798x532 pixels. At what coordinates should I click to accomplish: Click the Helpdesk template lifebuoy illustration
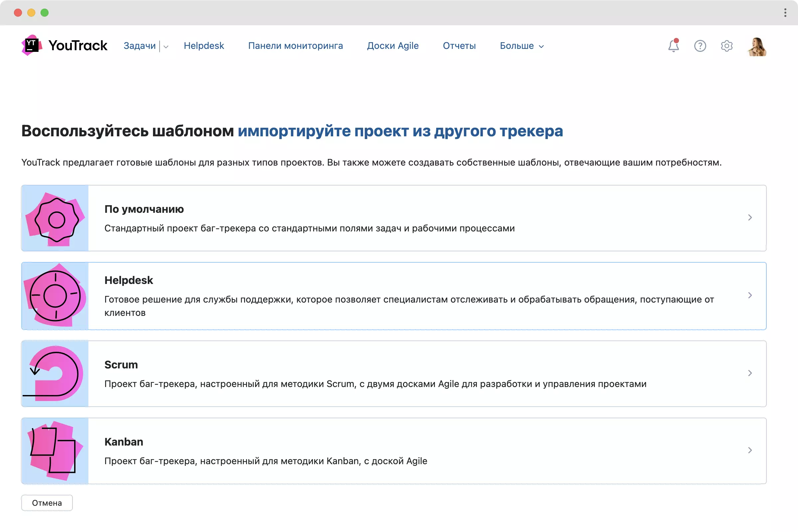(x=55, y=296)
